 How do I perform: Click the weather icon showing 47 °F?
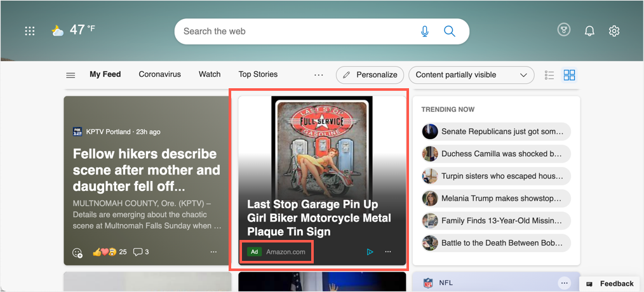pos(58,30)
